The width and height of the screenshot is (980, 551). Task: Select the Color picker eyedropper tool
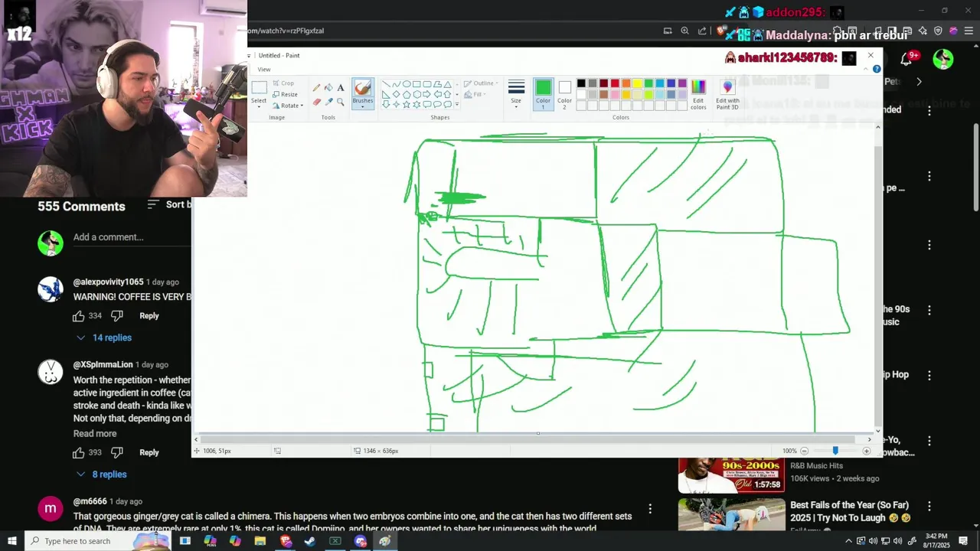coord(328,102)
